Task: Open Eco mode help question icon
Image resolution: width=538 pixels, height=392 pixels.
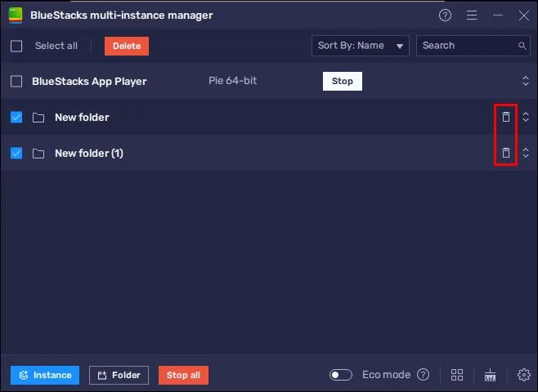Action: tap(423, 375)
